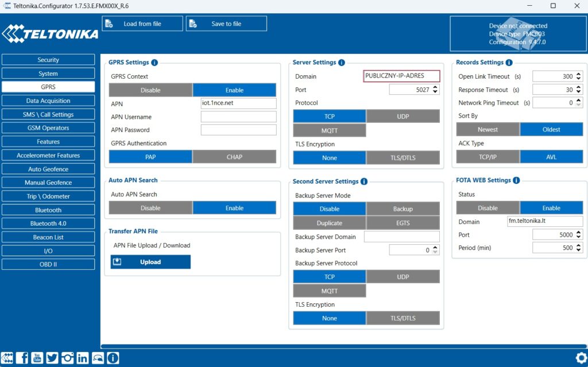Viewport: 588px width, 367px height.
Task: Show FOTA WEB Settings info icon
Action: click(x=516, y=180)
